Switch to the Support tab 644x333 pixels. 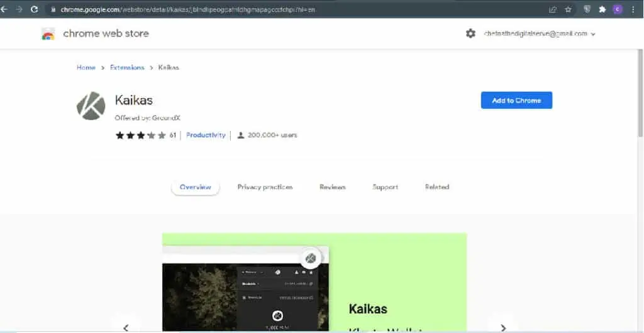[386, 187]
